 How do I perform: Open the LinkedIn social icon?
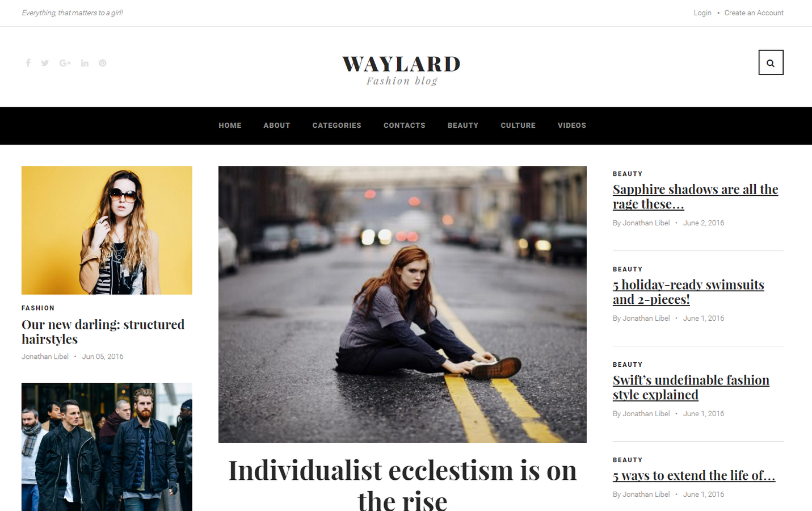point(85,63)
